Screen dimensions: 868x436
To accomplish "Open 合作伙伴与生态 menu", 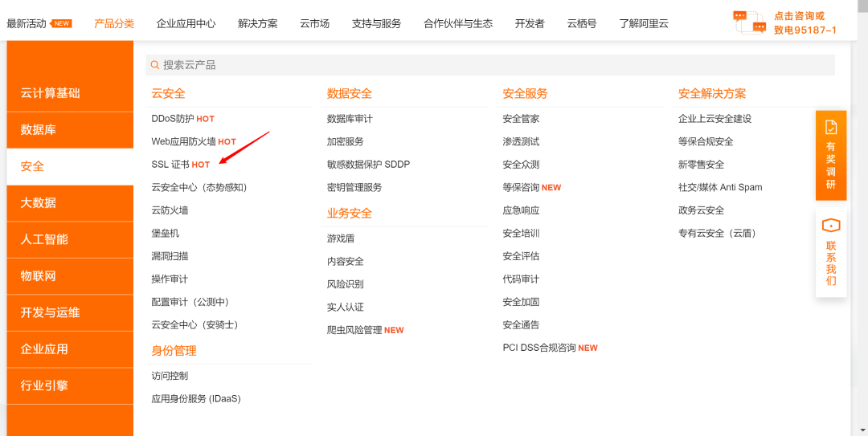I will 458,24.
